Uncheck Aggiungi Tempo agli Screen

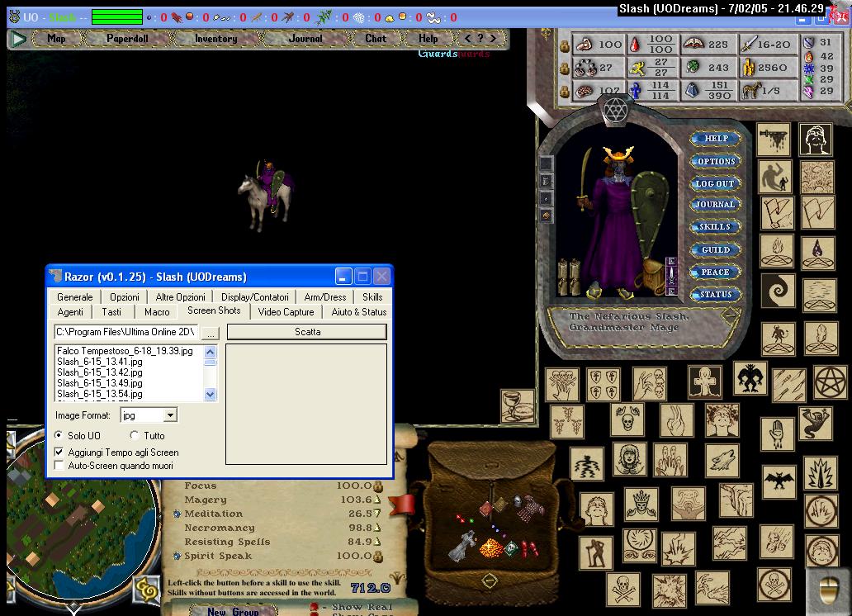coord(59,453)
